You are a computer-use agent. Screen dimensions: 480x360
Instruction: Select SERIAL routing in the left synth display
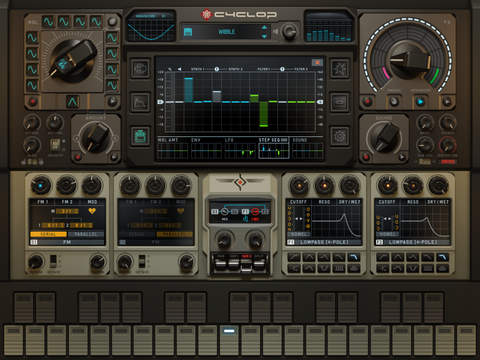[x=48, y=234]
